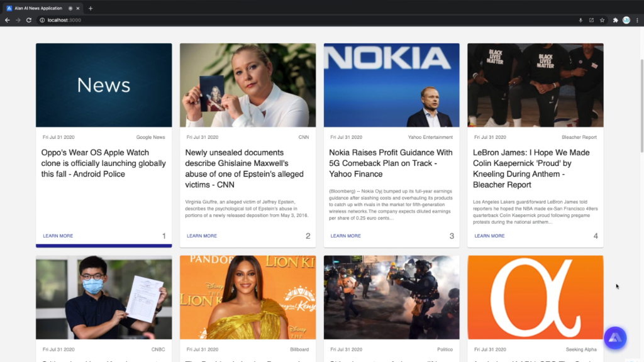Reload the page with the refresh icon
Viewport: 644px width, 362px height.
coord(29,20)
